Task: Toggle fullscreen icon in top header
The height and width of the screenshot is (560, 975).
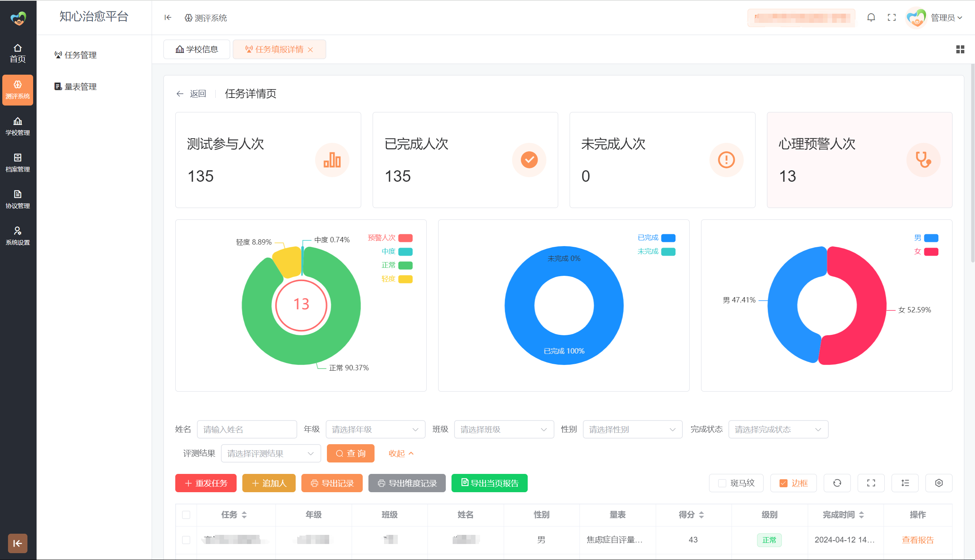Action: [892, 18]
